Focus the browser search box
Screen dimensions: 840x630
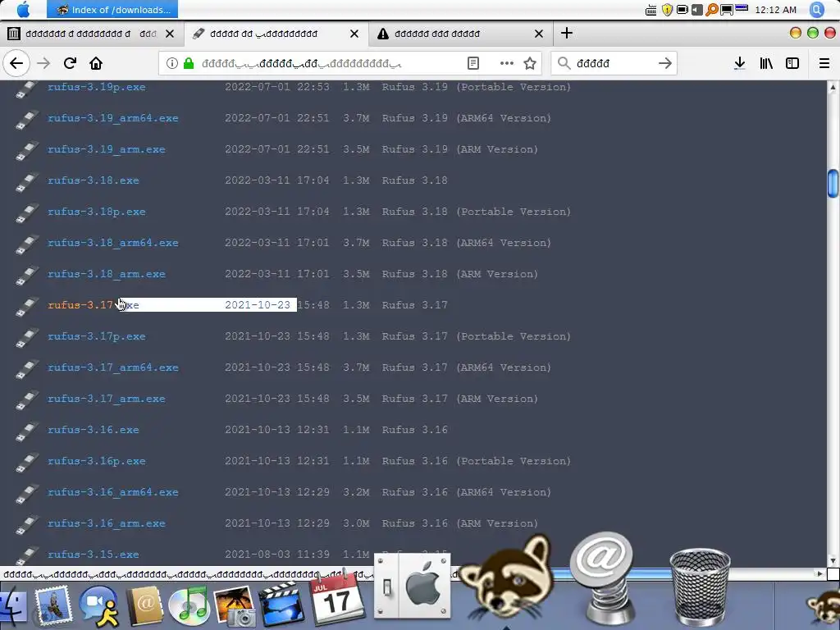coord(614,63)
